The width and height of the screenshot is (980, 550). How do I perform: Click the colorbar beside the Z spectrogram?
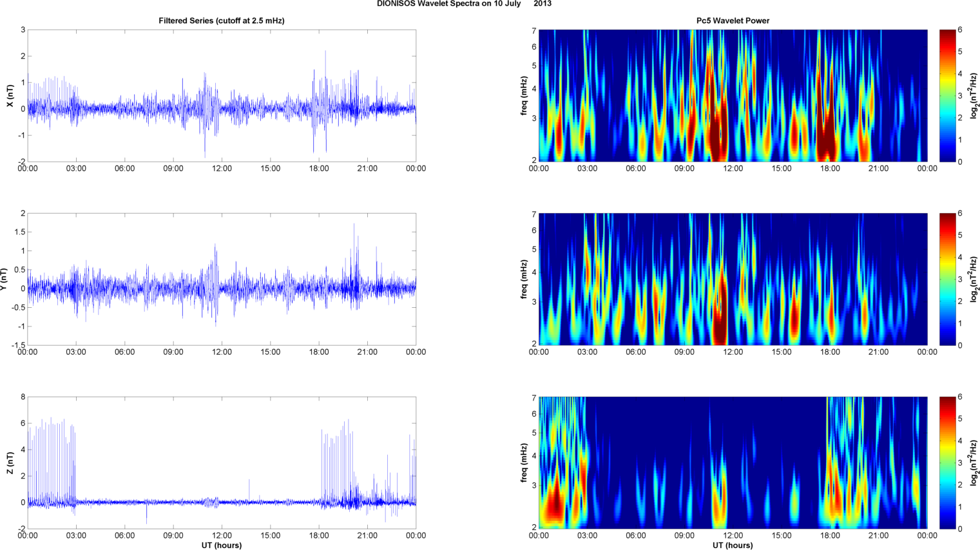click(x=947, y=462)
